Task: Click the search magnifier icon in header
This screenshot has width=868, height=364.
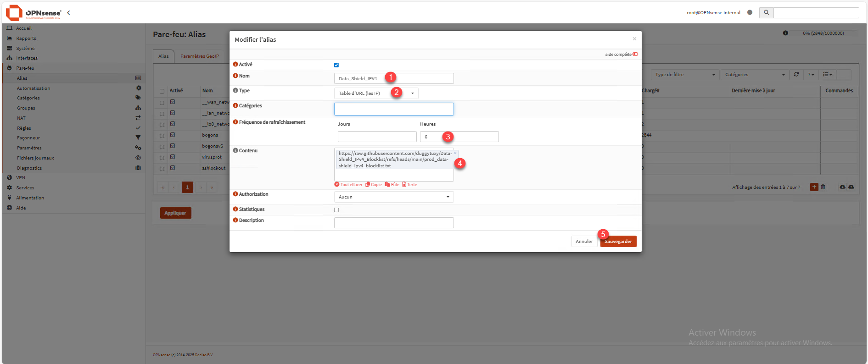Action: point(766,13)
